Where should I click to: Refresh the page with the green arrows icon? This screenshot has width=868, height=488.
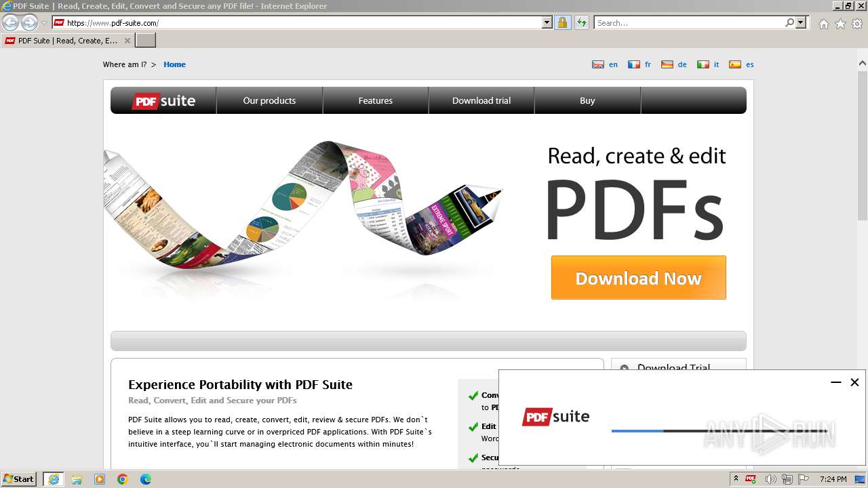coord(581,23)
